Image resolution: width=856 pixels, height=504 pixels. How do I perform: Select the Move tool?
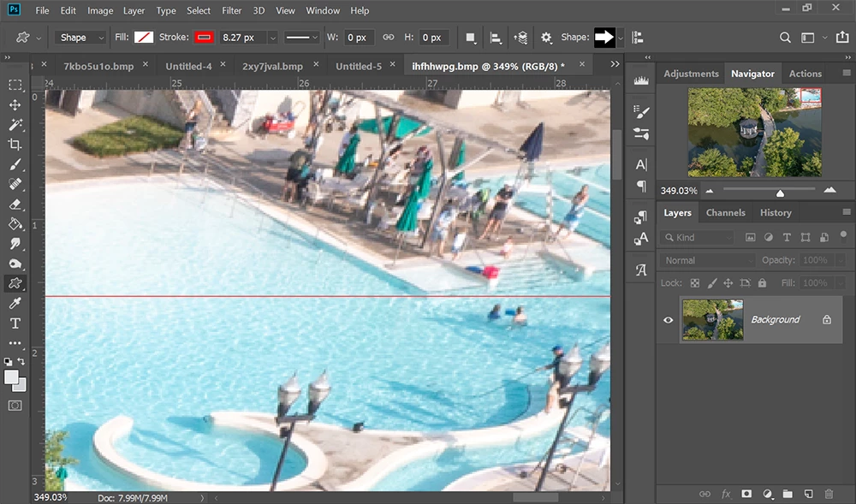click(x=15, y=104)
